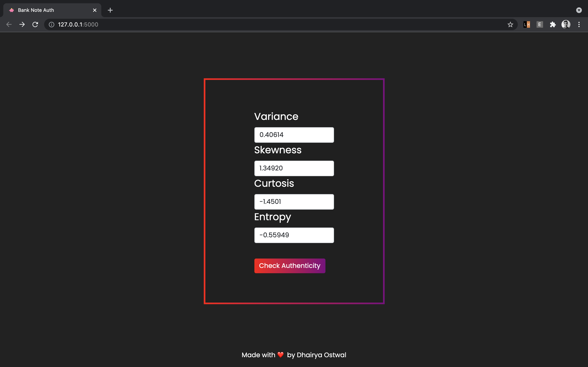
Task: Reload the current page
Action: pos(35,24)
